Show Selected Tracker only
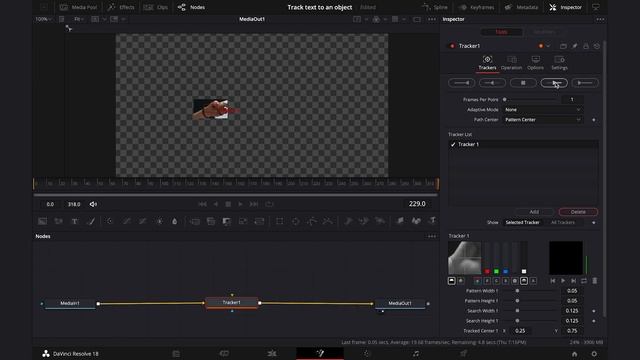Viewport: 640px width, 360px height. coord(522,222)
